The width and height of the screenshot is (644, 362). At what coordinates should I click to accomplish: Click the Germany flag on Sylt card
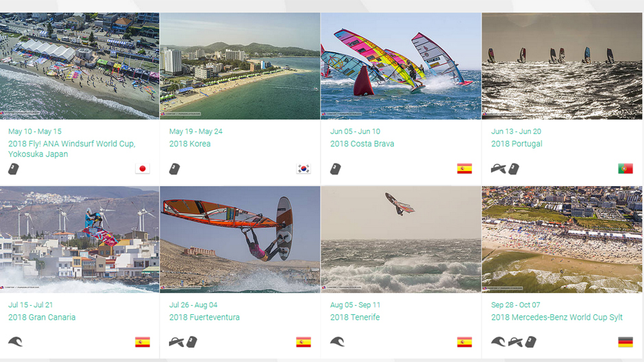[626, 342]
